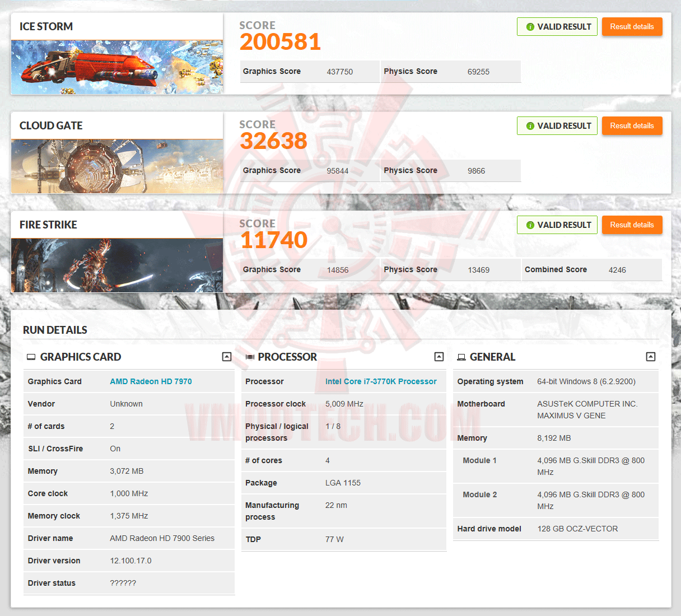
Task: Select driver status ?????? value
Action: point(123,583)
